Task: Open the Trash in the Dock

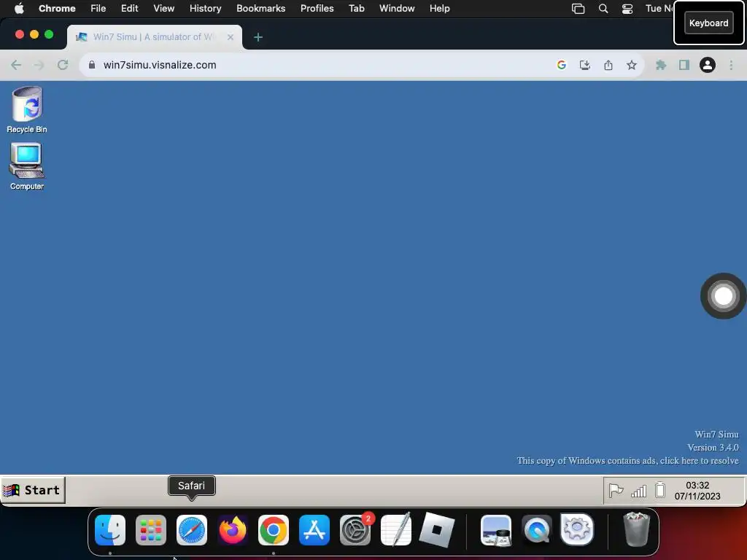Action: click(636, 529)
